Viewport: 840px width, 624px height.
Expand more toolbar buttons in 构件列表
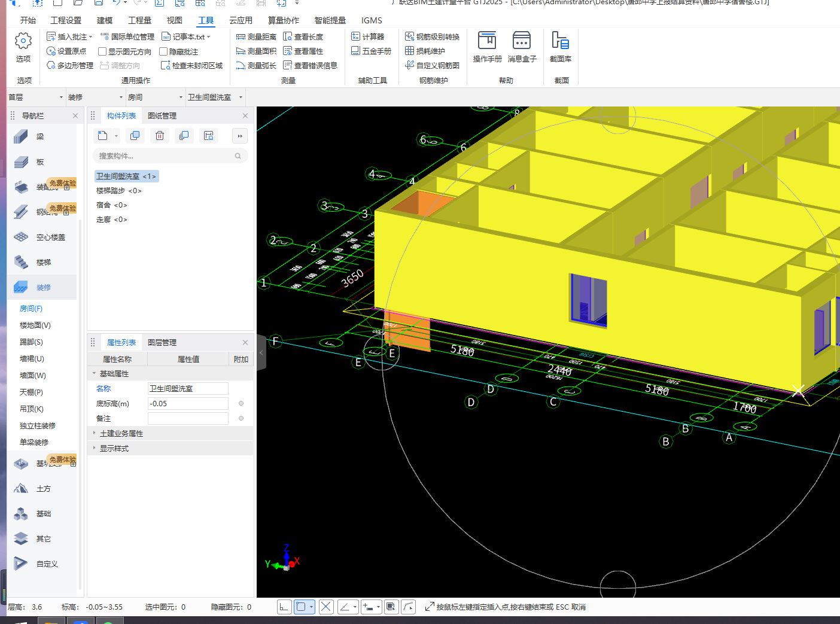coord(240,136)
